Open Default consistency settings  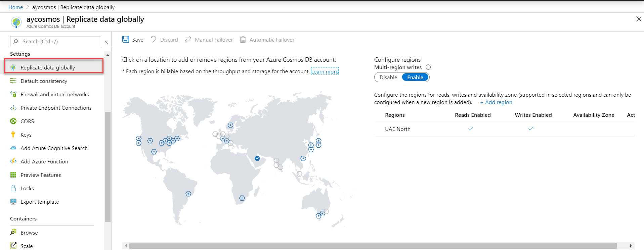pyautogui.click(x=44, y=81)
